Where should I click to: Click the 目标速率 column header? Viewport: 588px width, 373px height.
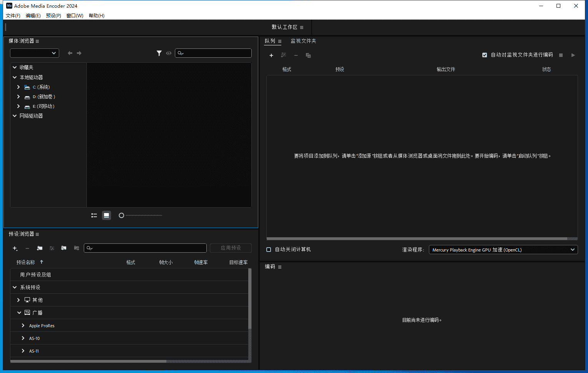tap(238, 262)
